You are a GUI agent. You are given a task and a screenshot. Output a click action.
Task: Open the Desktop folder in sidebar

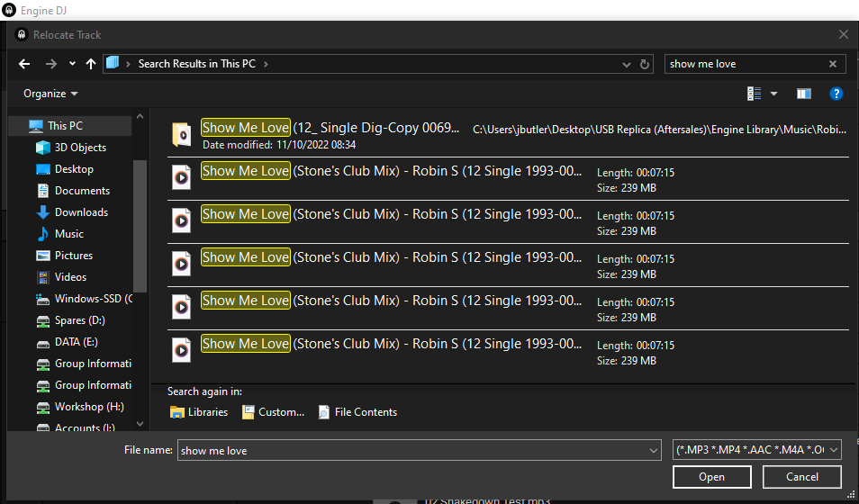(74, 169)
